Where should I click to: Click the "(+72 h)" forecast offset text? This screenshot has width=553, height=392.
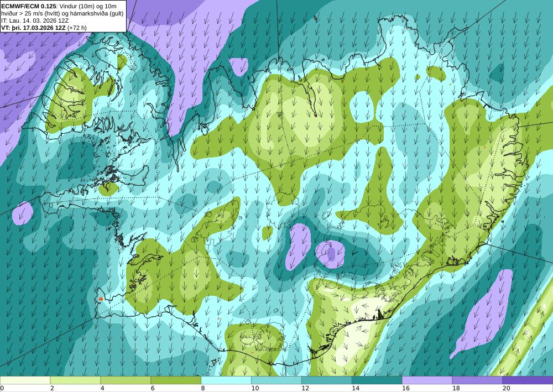click(x=76, y=28)
